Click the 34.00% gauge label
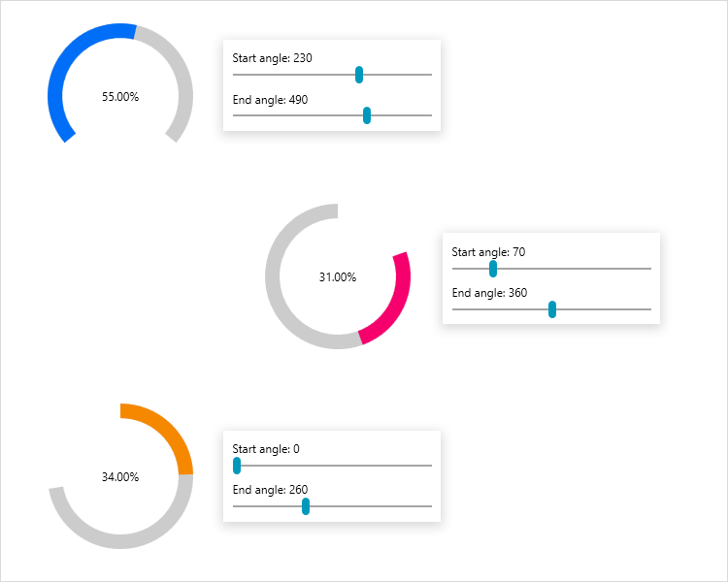 pos(120,477)
